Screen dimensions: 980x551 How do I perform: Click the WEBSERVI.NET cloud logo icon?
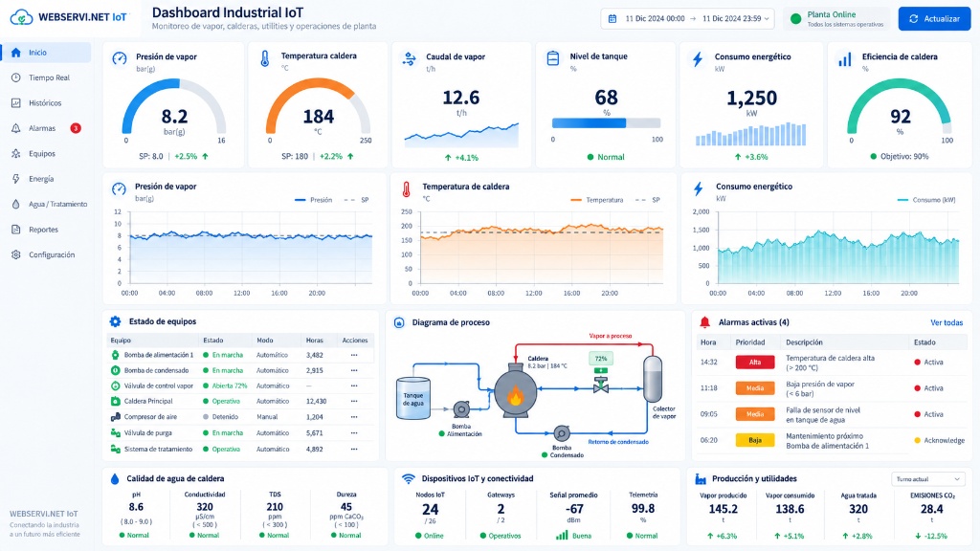pos(21,17)
